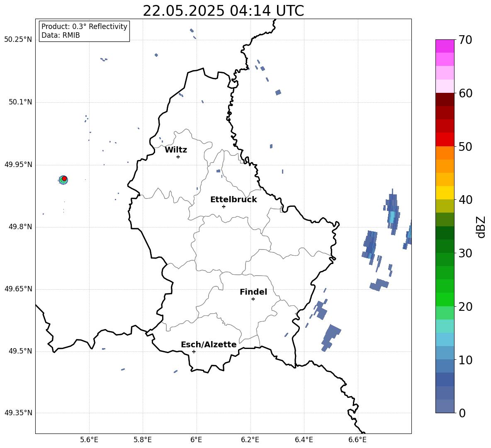The image size is (491, 448).
Task: Click the 49.95°N latitude label
Action: [18, 165]
